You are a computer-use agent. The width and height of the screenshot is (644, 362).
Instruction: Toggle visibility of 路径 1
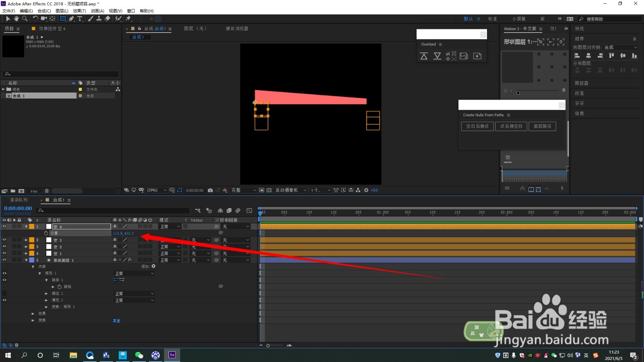4,280
